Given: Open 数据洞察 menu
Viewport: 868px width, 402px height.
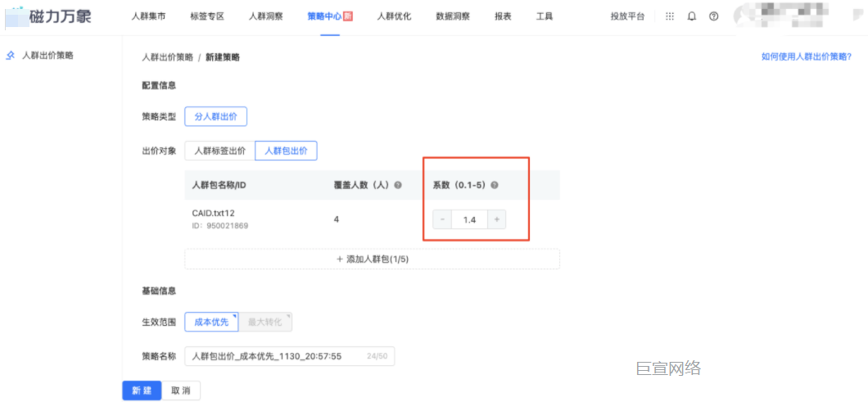Looking at the screenshot, I should (453, 16).
